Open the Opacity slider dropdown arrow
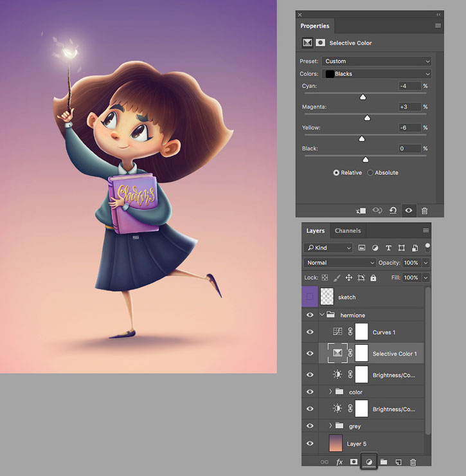The image size is (466, 476). [x=426, y=262]
